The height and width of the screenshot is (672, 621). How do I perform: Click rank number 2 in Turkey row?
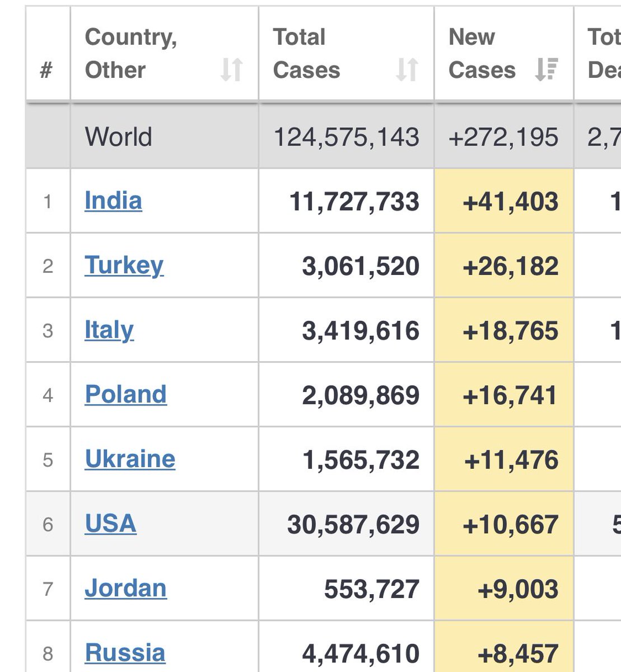click(48, 266)
